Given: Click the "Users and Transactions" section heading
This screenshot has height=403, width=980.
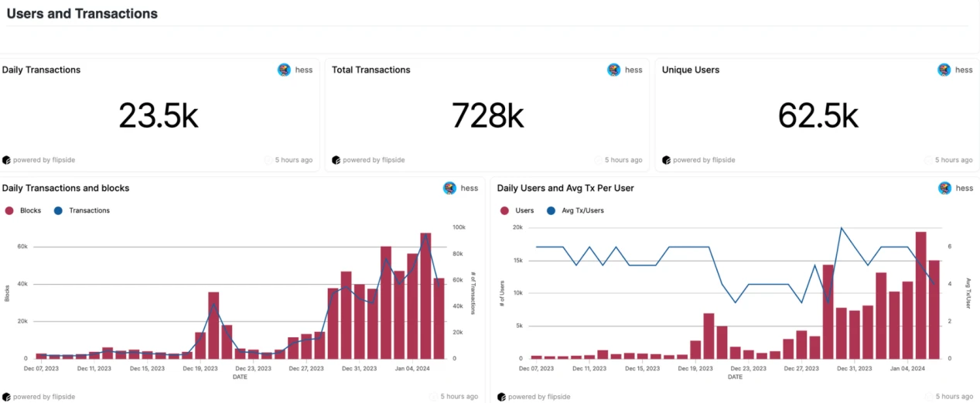Looking at the screenshot, I should click(x=82, y=14).
